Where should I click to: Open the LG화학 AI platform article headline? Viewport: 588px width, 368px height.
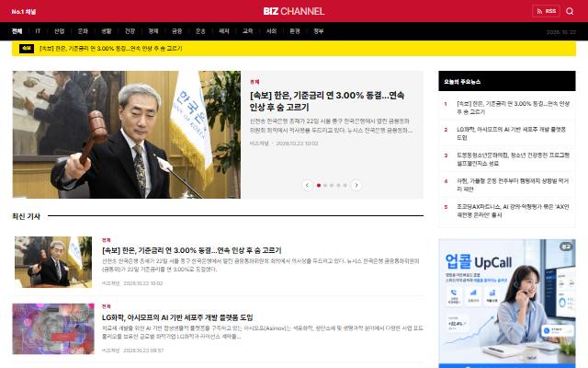pyautogui.click(x=177, y=317)
